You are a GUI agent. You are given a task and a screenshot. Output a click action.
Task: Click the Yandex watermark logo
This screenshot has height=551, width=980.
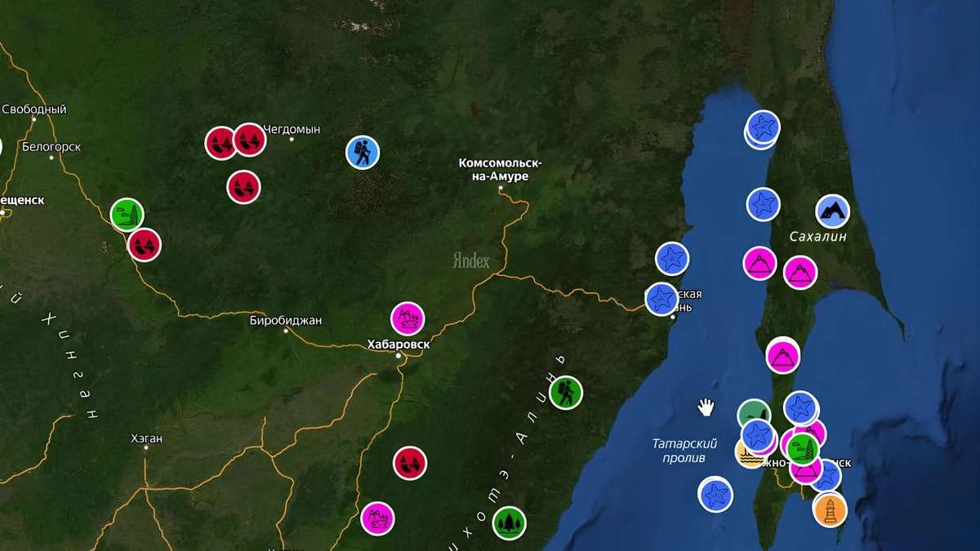pos(471,260)
